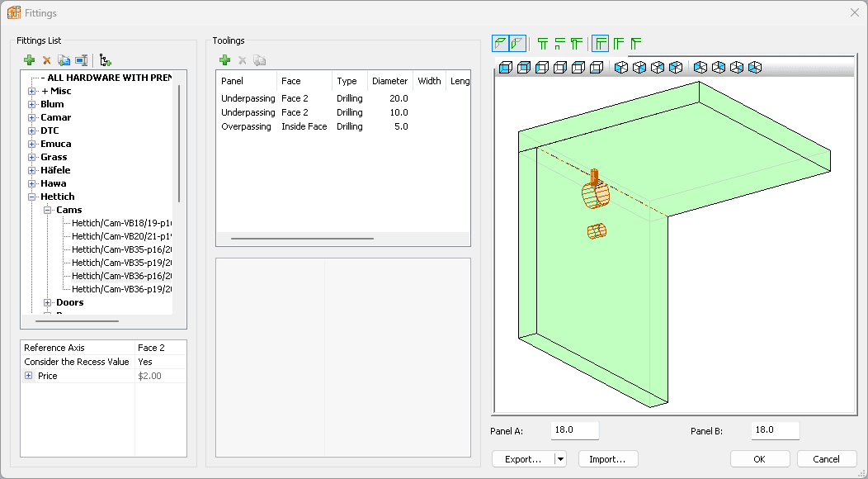Toggle the highlighted green corner joint button

click(x=601, y=44)
